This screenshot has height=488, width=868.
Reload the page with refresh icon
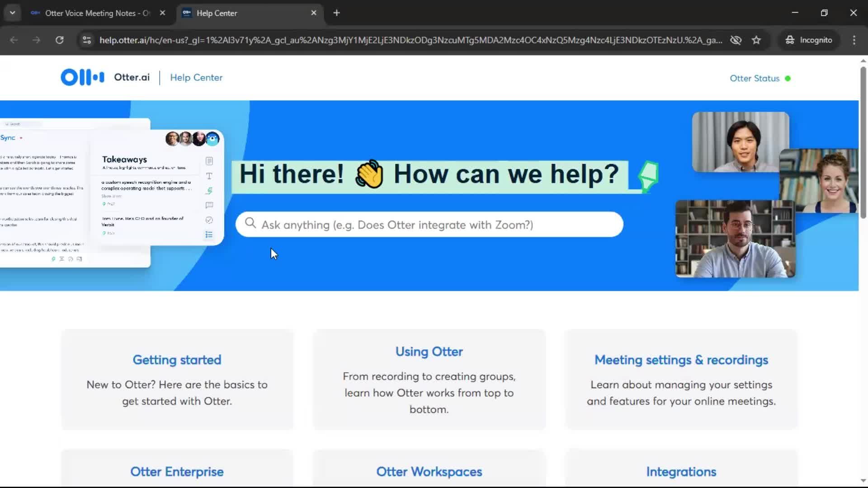[x=59, y=40]
